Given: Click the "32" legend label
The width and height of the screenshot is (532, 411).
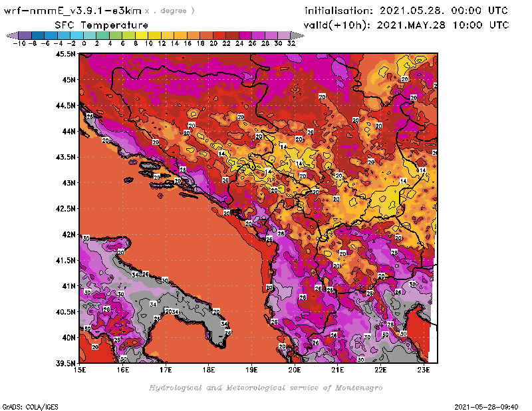Looking at the screenshot, I should [291, 43].
